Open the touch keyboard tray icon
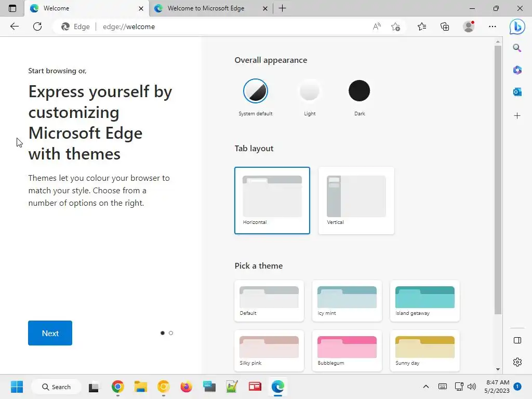The image size is (532, 399). pyautogui.click(x=443, y=387)
